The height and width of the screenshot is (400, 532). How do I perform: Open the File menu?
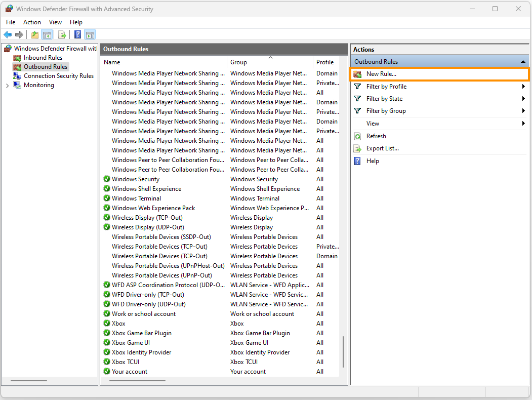[x=11, y=22]
